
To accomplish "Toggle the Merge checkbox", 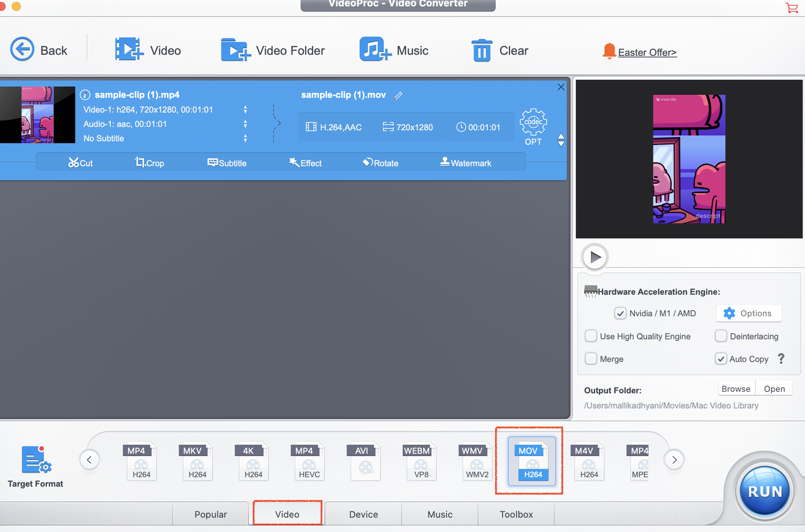I will [x=591, y=358].
